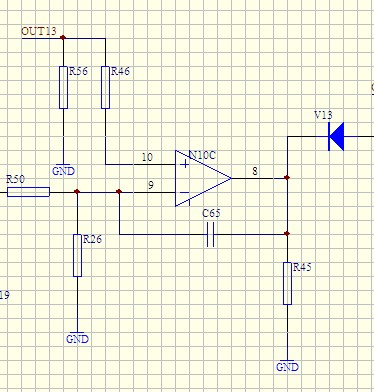Click the junction dot at OUT13 wire
Viewport: 374px width, 392px height.
tap(63, 38)
